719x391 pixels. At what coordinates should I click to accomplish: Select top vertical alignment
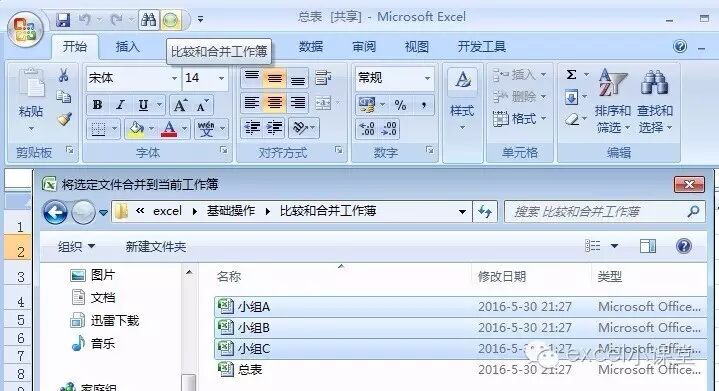[251, 77]
